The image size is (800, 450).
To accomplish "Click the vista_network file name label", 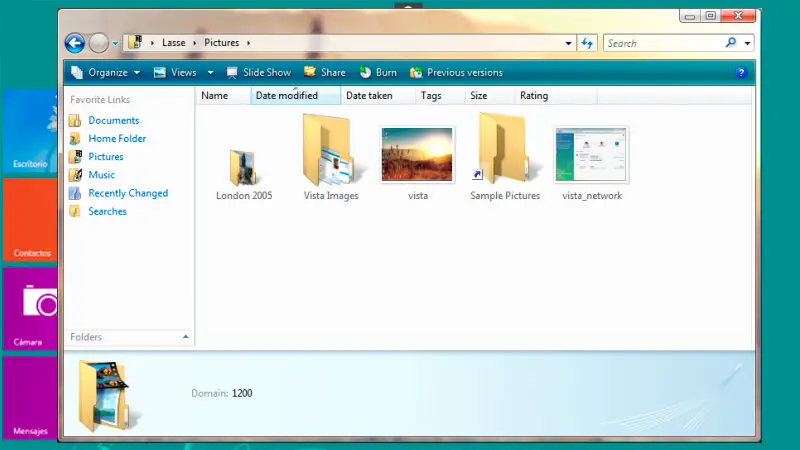I will click(592, 195).
